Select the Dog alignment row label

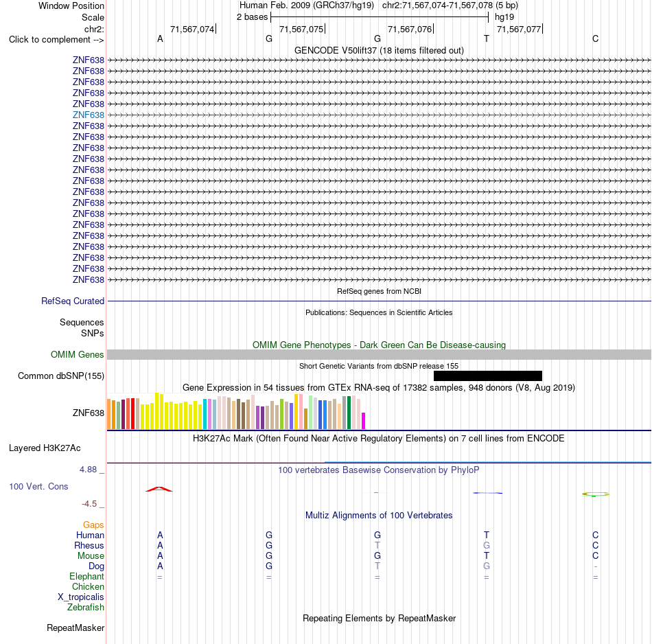point(96,566)
